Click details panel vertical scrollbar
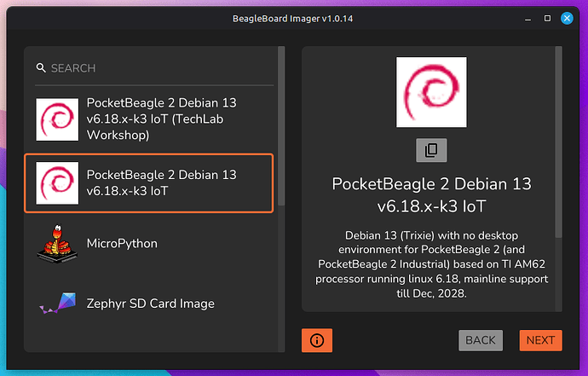Image resolution: width=588 pixels, height=376 pixels. click(x=559, y=142)
